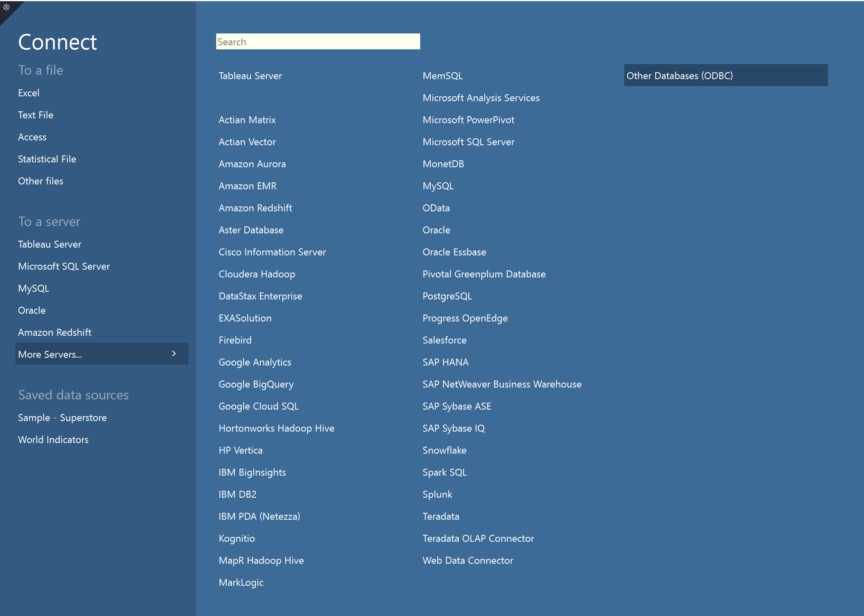This screenshot has width=864, height=616.
Task: Select Other Databases (ODBC) connector
Action: pos(680,75)
